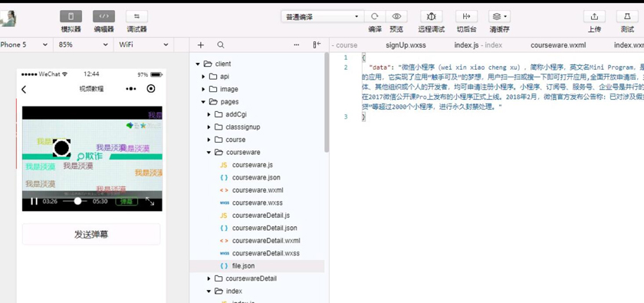644x303 pixels.
Task: Click the mini program close circle icon
Action: [151, 89]
